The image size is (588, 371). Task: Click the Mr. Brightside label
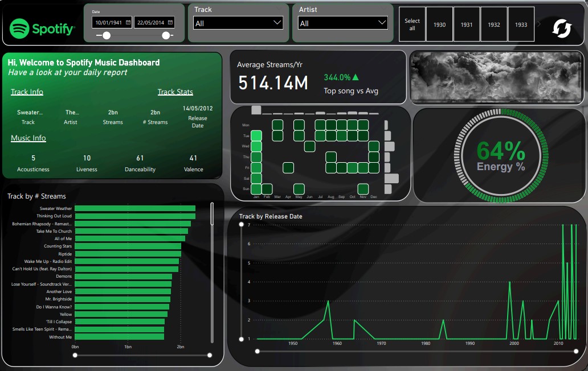pos(59,299)
